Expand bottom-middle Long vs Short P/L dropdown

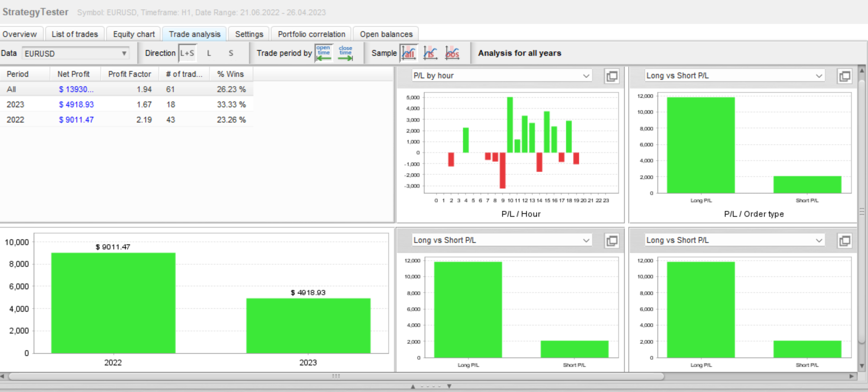pos(501,240)
